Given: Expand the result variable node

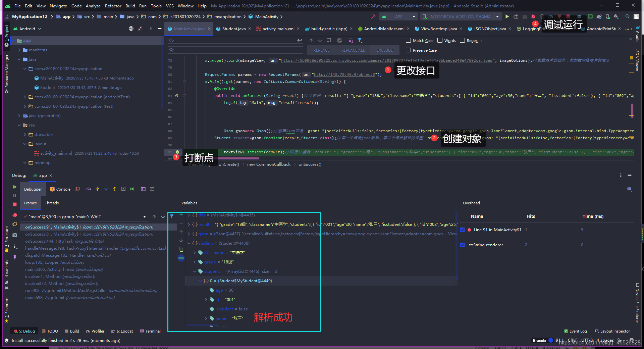Looking at the screenshot, I should (189, 225).
